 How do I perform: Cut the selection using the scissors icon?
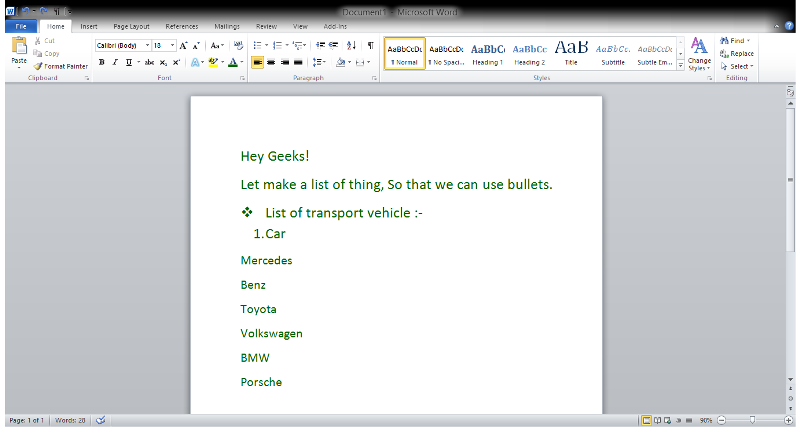pos(38,41)
